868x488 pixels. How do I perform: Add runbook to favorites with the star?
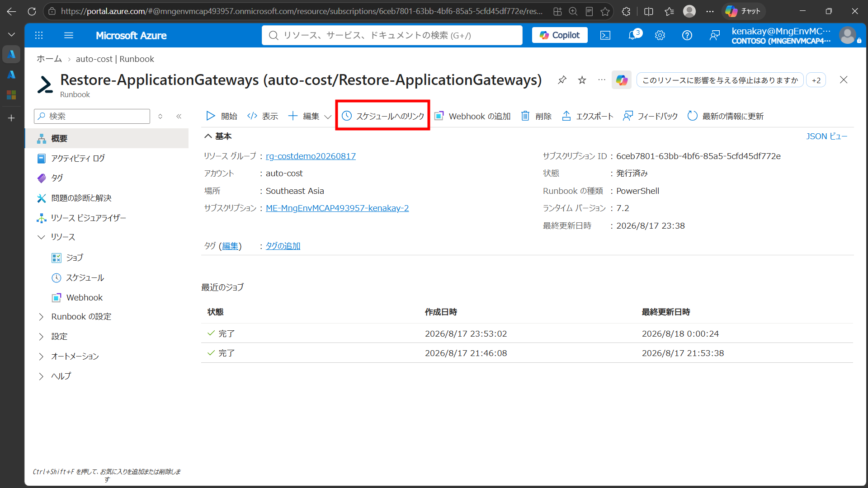(582, 80)
